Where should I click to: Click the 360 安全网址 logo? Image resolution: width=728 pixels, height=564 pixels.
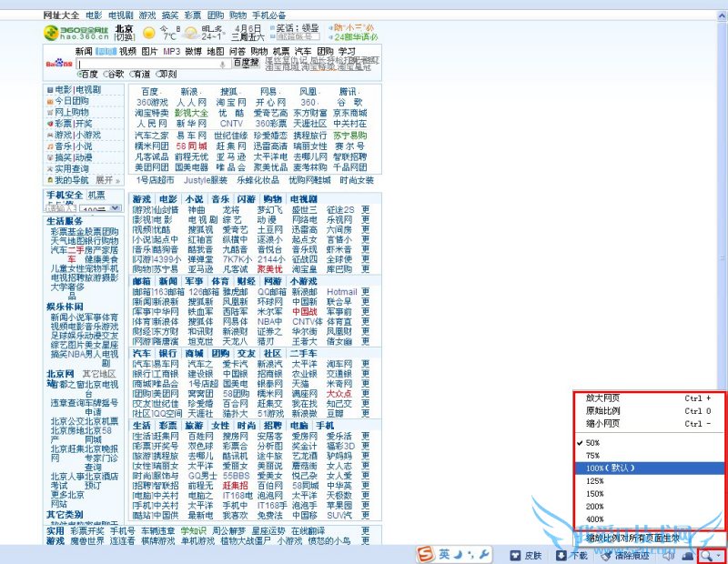coord(76,33)
